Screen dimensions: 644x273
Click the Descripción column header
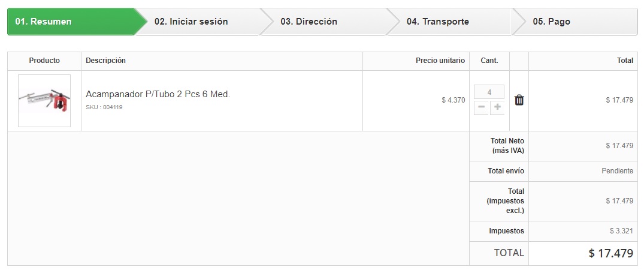pyautogui.click(x=106, y=61)
